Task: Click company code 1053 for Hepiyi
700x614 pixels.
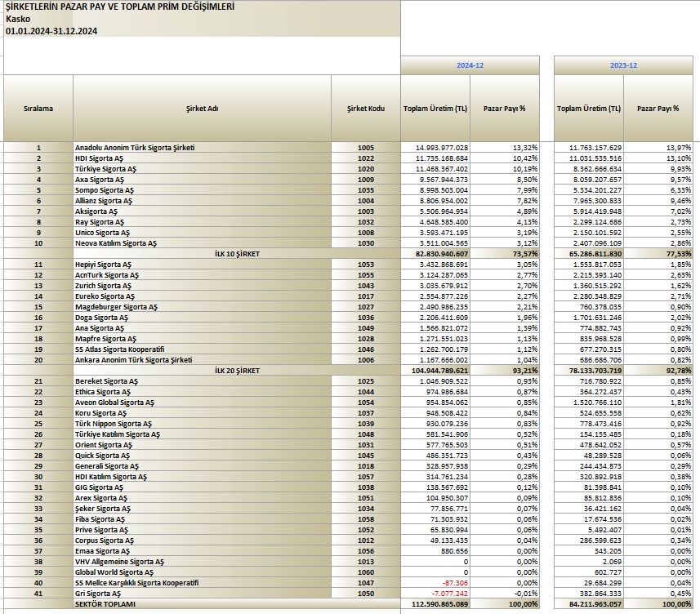Action: 366,265
